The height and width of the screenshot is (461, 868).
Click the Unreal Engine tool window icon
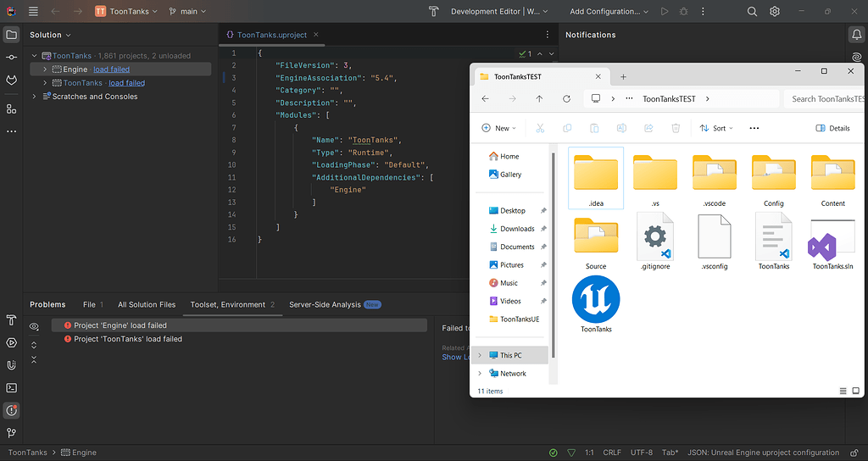pyautogui.click(x=11, y=365)
